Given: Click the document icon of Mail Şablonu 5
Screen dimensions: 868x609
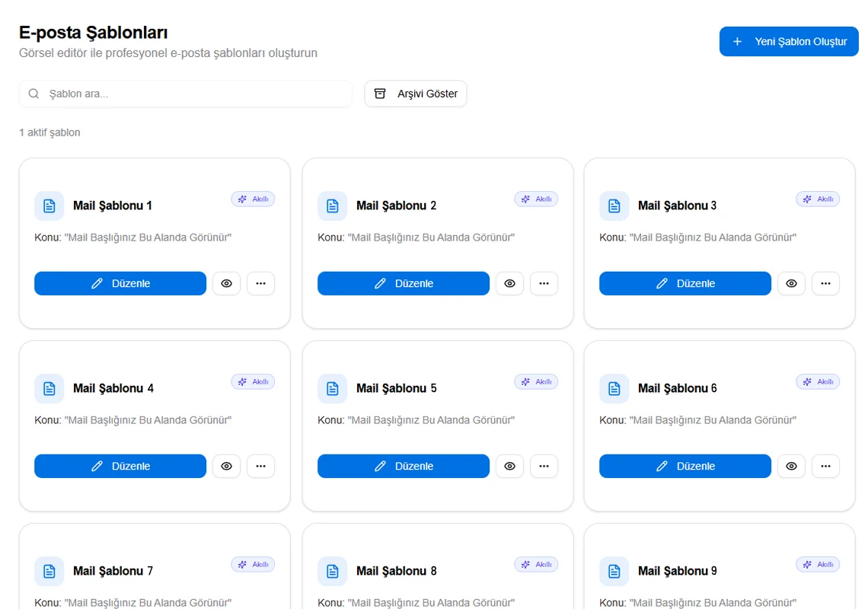Looking at the screenshot, I should [x=332, y=389].
